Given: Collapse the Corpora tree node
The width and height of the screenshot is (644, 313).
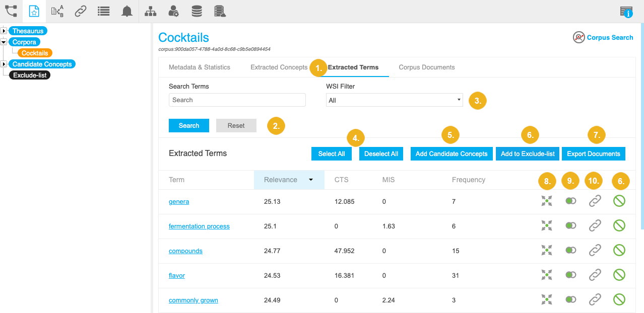Looking at the screenshot, I should pyautogui.click(x=4, y=42).
